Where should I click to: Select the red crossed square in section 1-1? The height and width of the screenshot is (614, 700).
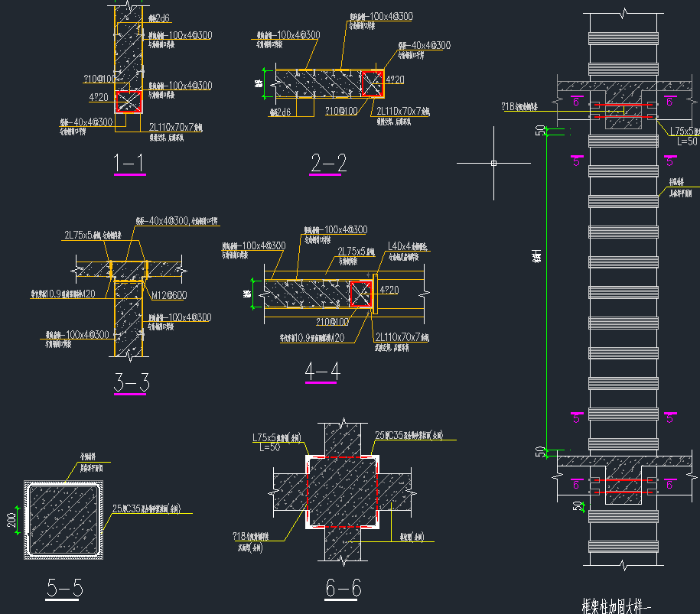[128, 102]
